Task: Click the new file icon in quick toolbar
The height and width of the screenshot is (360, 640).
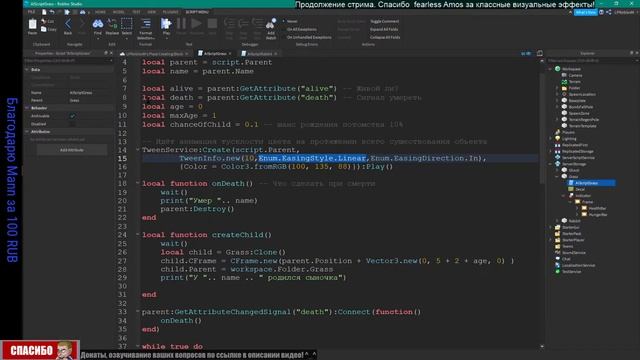Action: (x=44, y=12)
